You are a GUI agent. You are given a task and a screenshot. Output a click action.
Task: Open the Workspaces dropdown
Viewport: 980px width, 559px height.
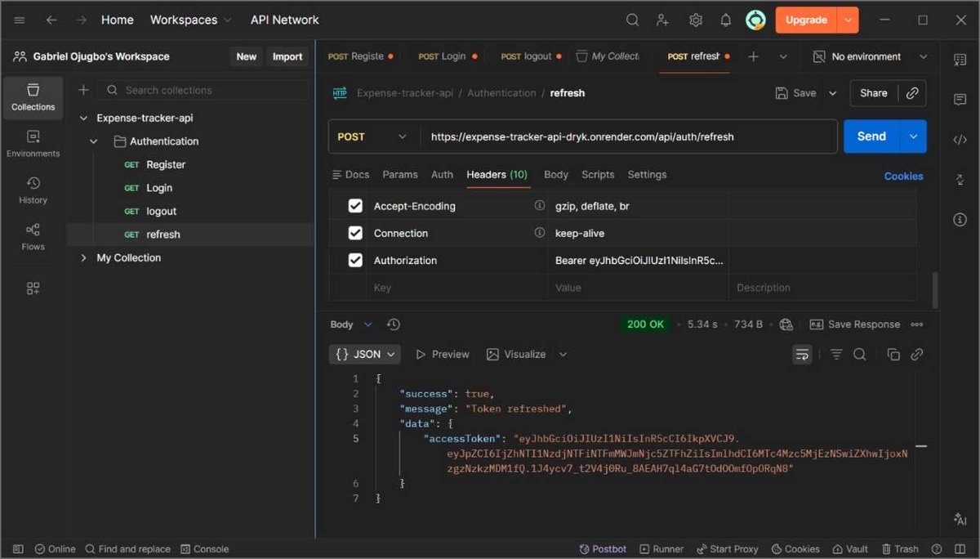pyautogui.click(x=191, y=20)
